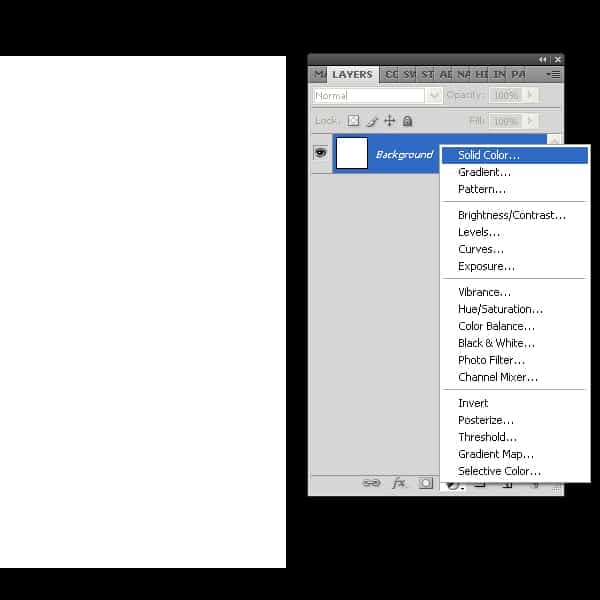
Task: Expand the Fill slider arrow
Action: (530, 121)
